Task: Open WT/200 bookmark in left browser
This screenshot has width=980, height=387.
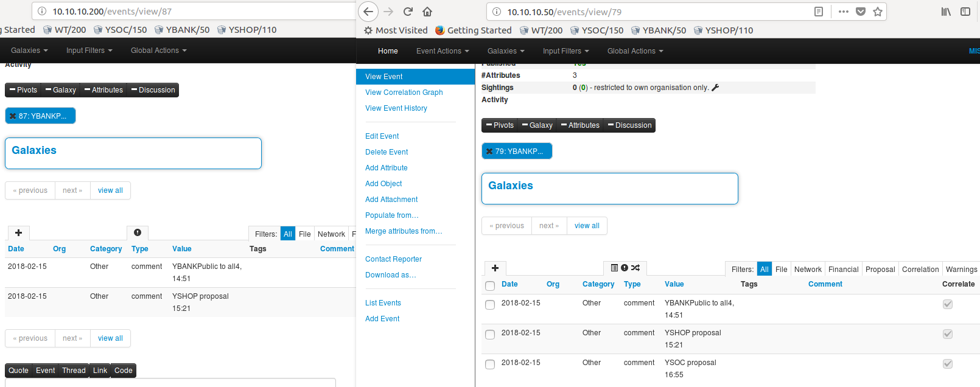Action: pyautogui.click(x=65, y=30)
